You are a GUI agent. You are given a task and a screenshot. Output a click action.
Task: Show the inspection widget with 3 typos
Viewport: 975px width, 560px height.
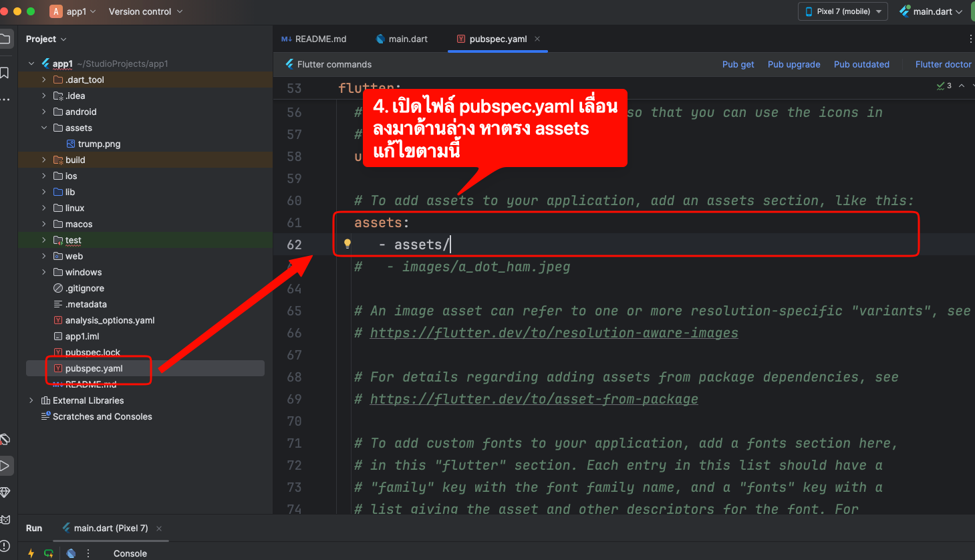click(x=944, y=86)
